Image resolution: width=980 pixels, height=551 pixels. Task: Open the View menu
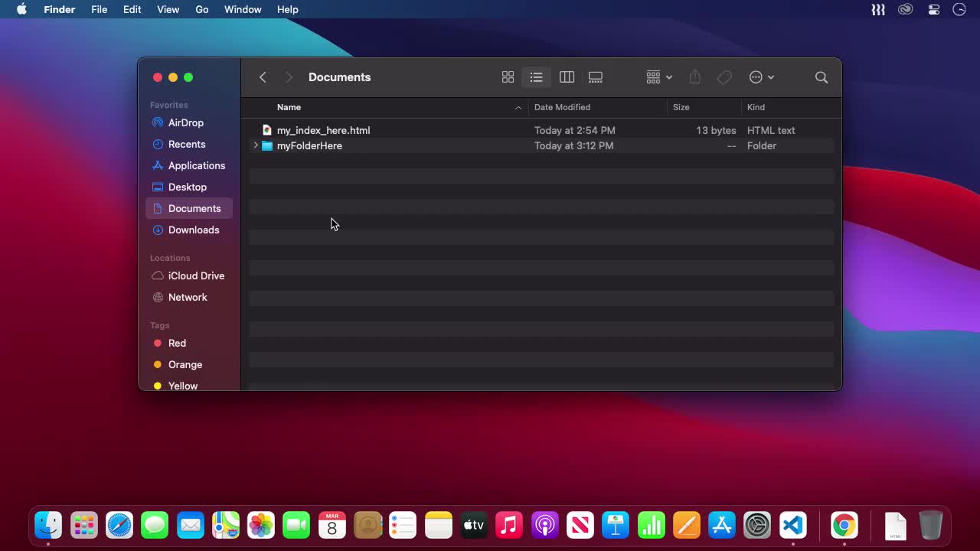(168, 9)
